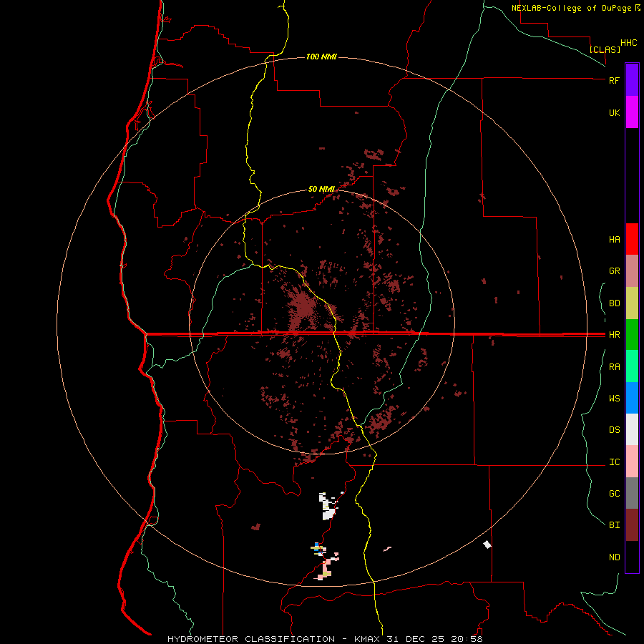644x644 pixels.
Task: Click the HR legend label
Action: tap(614, 335)
